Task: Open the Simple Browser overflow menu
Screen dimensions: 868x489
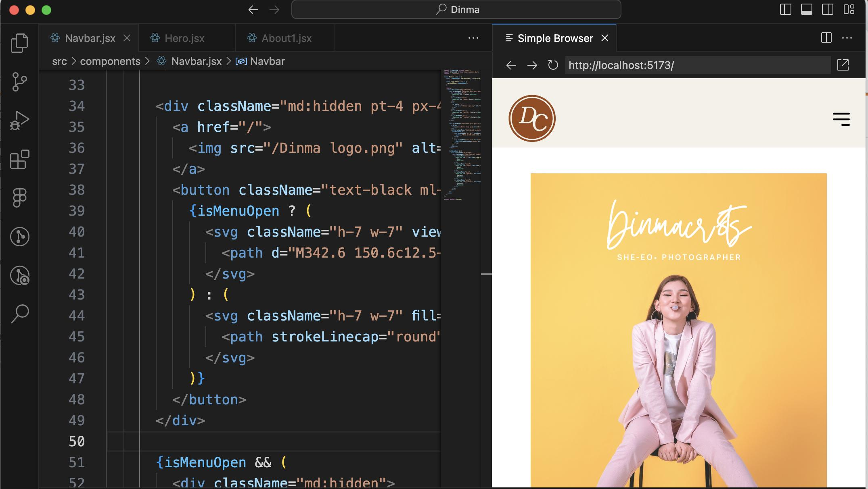Action: click(x=847, y=37)
